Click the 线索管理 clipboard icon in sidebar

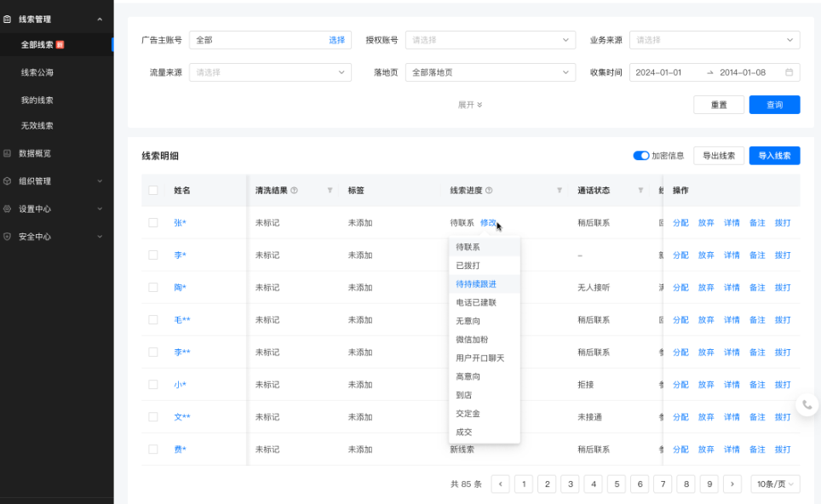click(x=8, y=20)
